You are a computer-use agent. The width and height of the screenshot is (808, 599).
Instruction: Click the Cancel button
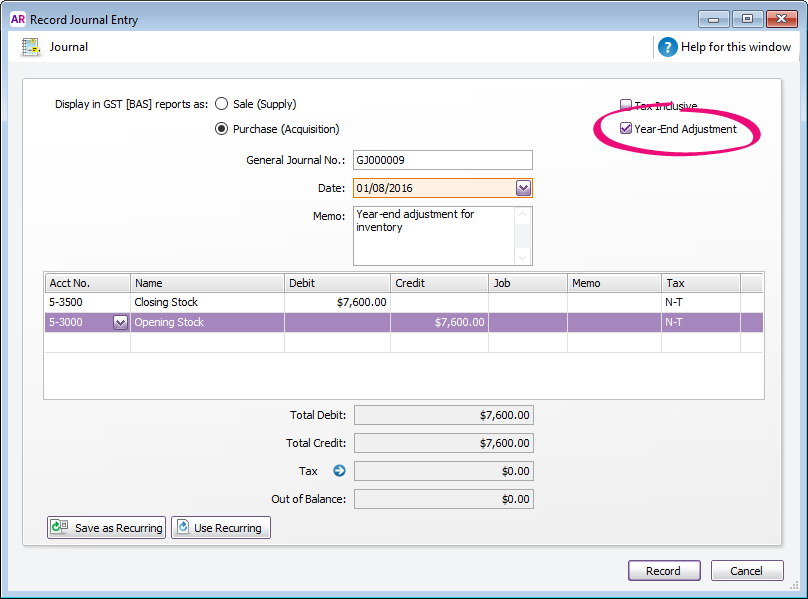coord(747,571)
